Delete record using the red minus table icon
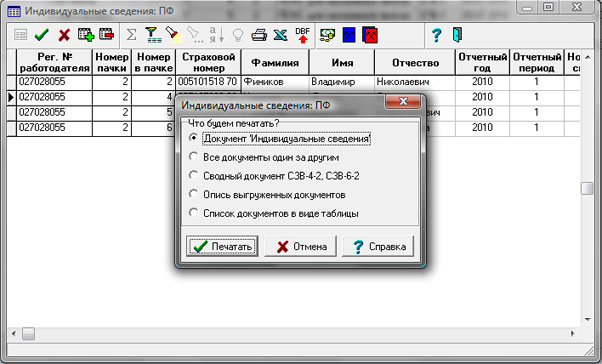 [106, 34]
